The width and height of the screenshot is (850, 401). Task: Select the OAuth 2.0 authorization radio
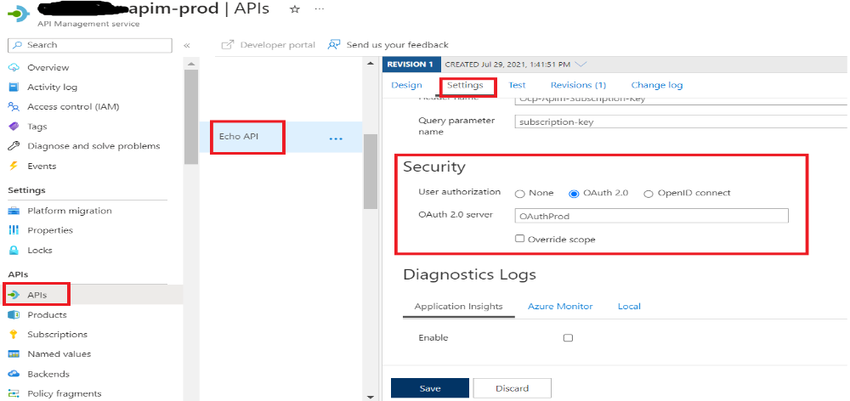574,193
